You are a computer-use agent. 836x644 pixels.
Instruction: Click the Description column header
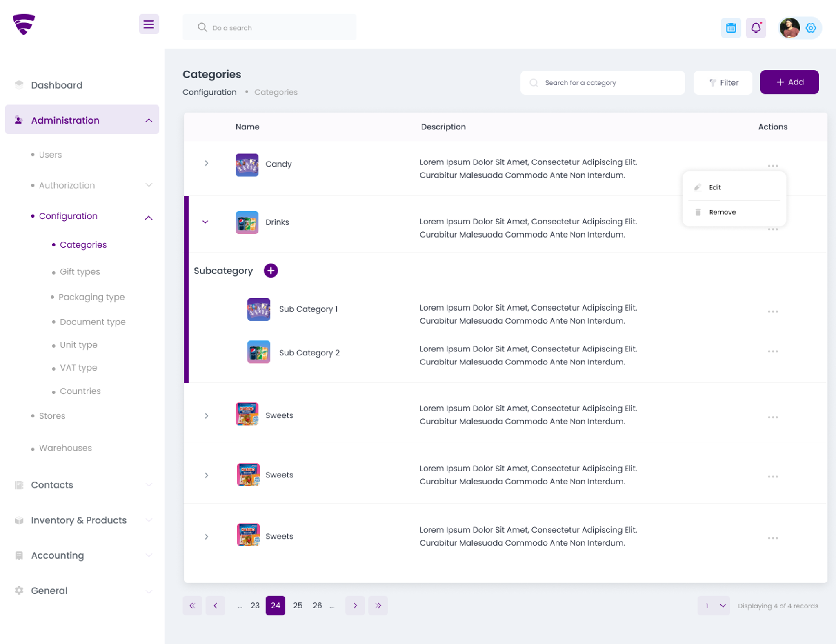pos(443,127)
